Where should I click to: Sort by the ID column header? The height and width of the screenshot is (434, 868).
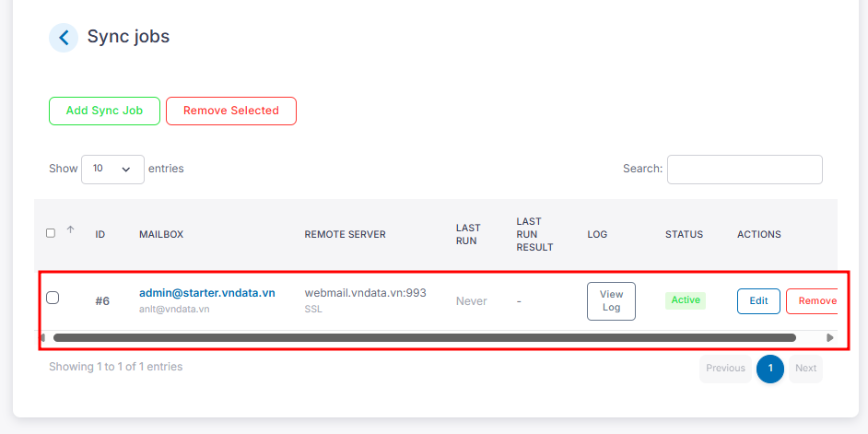point(100,234)
